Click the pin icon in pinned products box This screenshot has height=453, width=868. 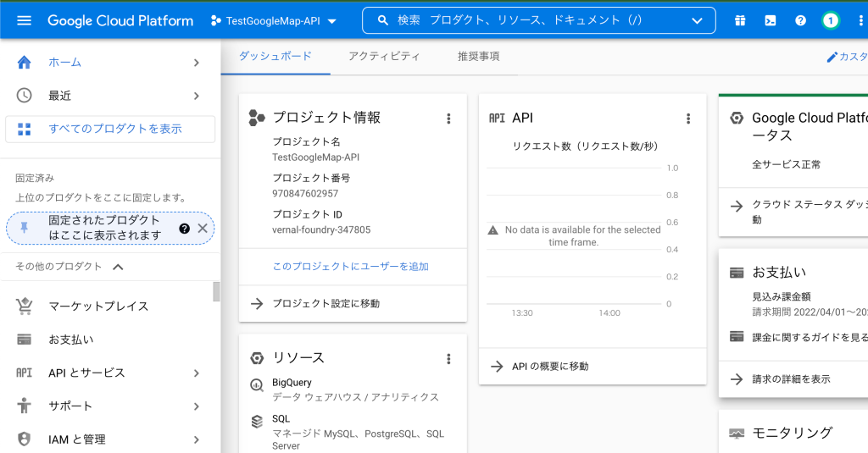point(24,227)
